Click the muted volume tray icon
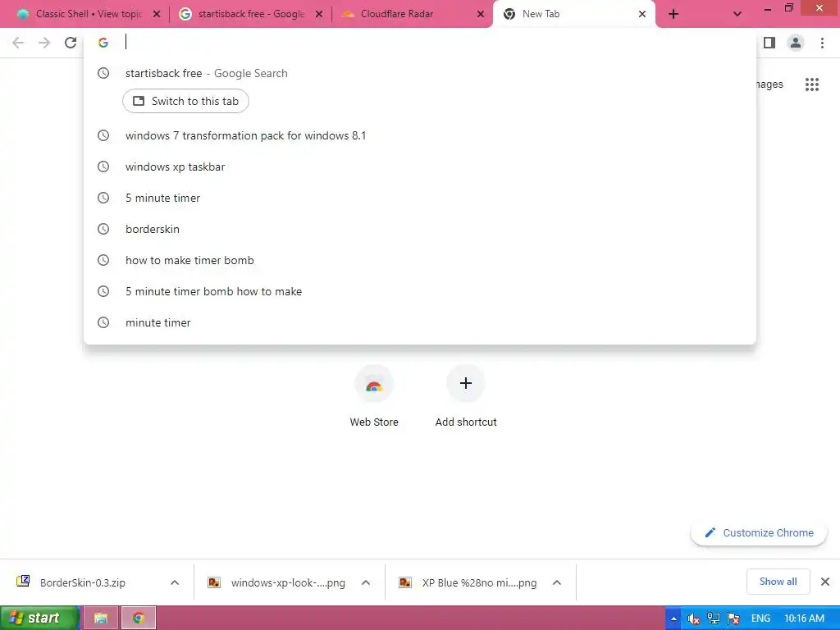This screenshot has height=630, width=840. click(x=694, y=619)
